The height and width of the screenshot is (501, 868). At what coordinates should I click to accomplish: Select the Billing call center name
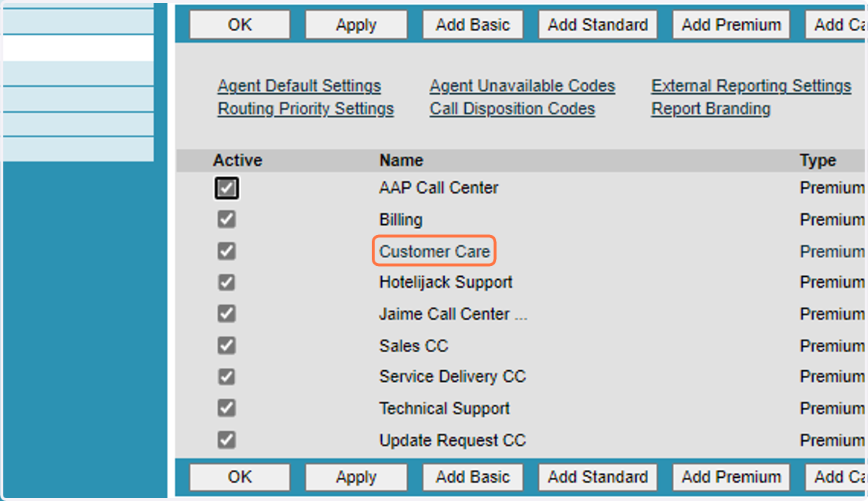pyautogui.click(x=401, y=220)
